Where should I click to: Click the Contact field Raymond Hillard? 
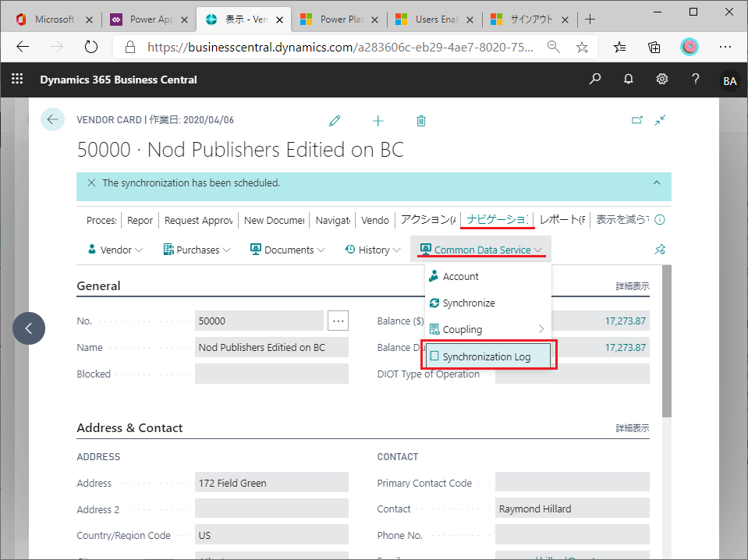coord(573,509)
